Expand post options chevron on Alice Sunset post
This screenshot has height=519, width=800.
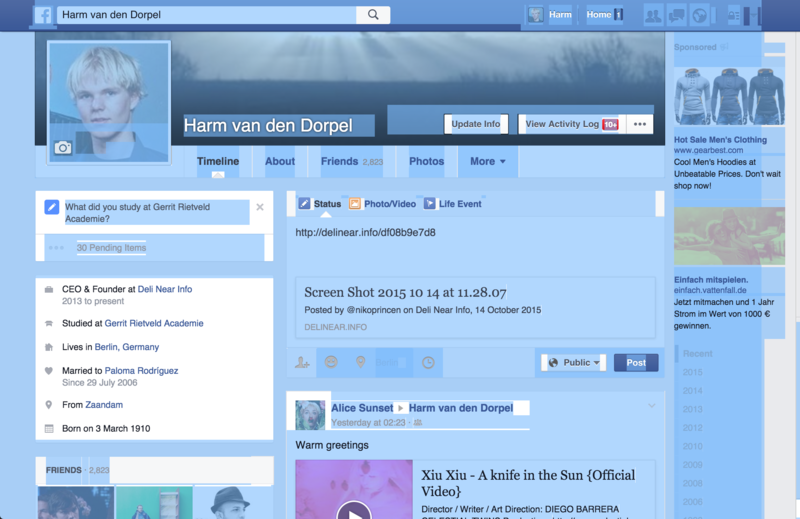(x=652, y=406)
